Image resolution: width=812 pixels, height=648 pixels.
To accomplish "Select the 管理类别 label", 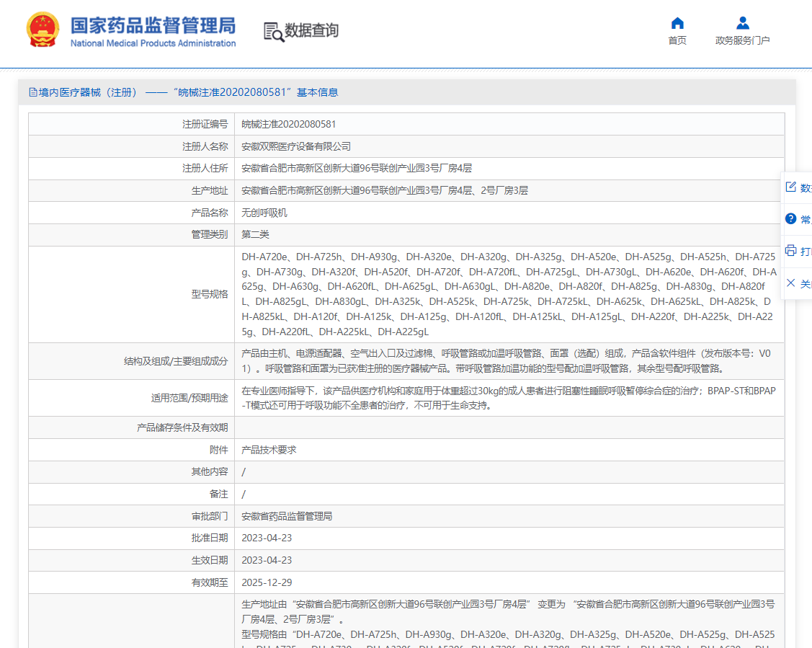I will click(210, 235).
